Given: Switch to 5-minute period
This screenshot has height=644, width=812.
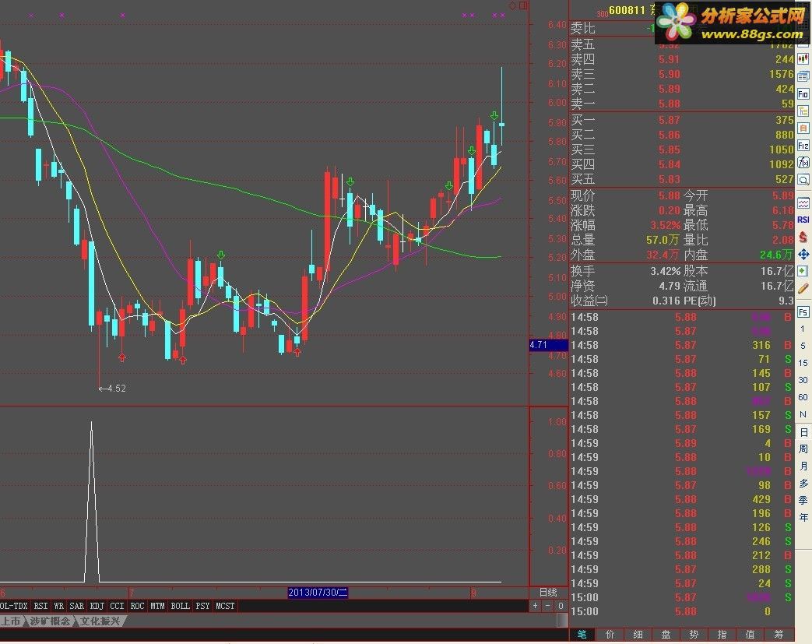Looking at the screenshot, I should tap(803, 346).
